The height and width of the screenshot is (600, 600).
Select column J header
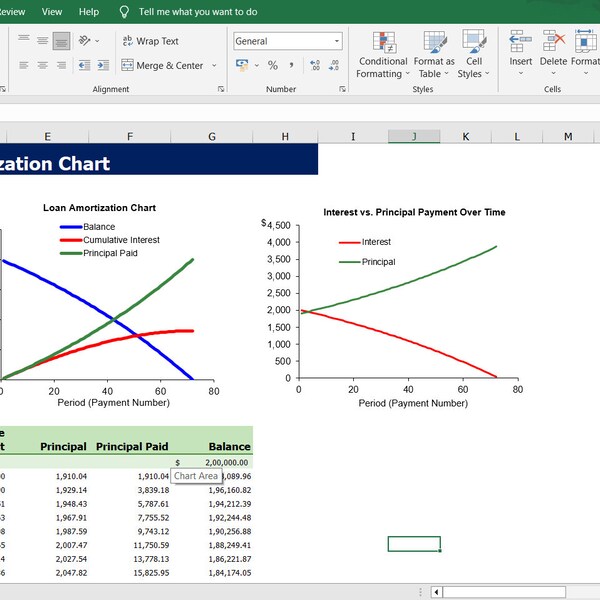pyautogui.click(x=414, y=137)
